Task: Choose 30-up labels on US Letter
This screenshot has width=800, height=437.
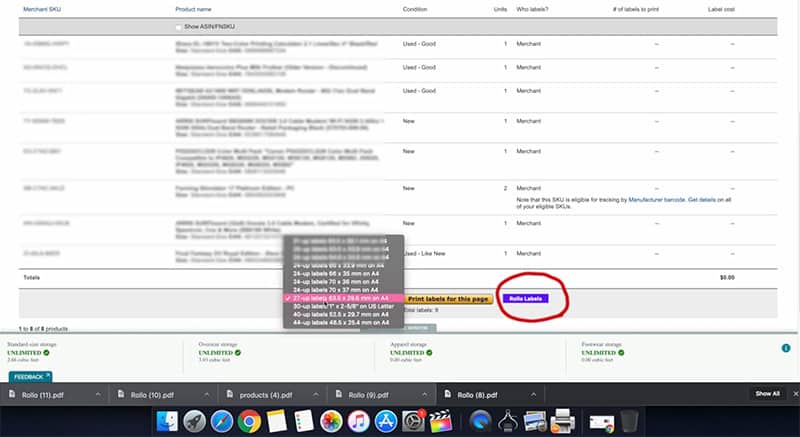Action: pyautogui.click(x=343, y=306)
